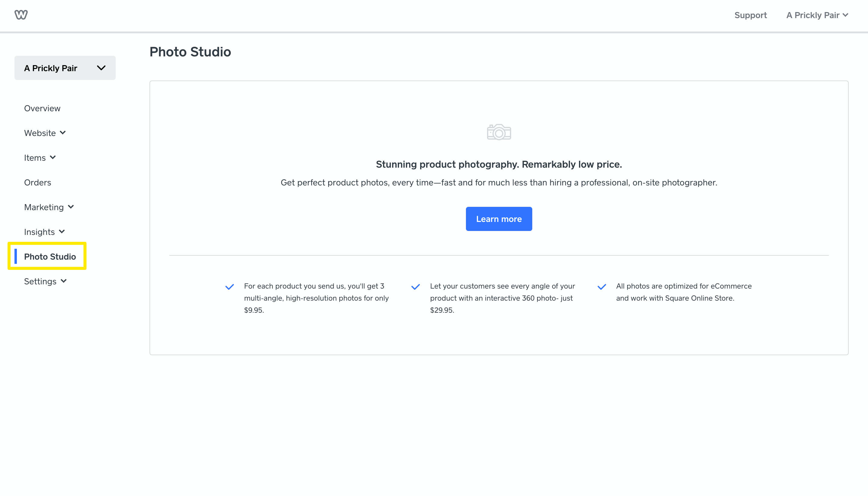
Task: Expand the Marketing sidebar menu
Action: pos(49,207)
